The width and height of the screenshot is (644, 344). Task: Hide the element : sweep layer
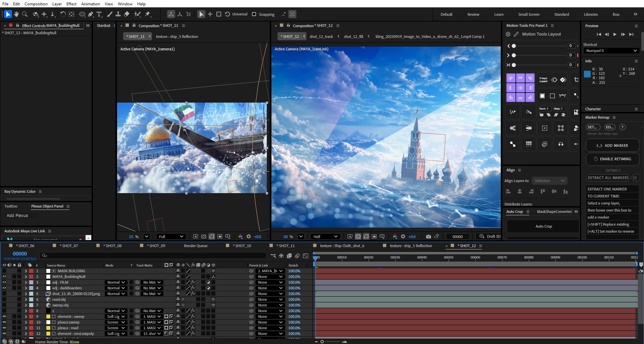click(x=4, y=317)
